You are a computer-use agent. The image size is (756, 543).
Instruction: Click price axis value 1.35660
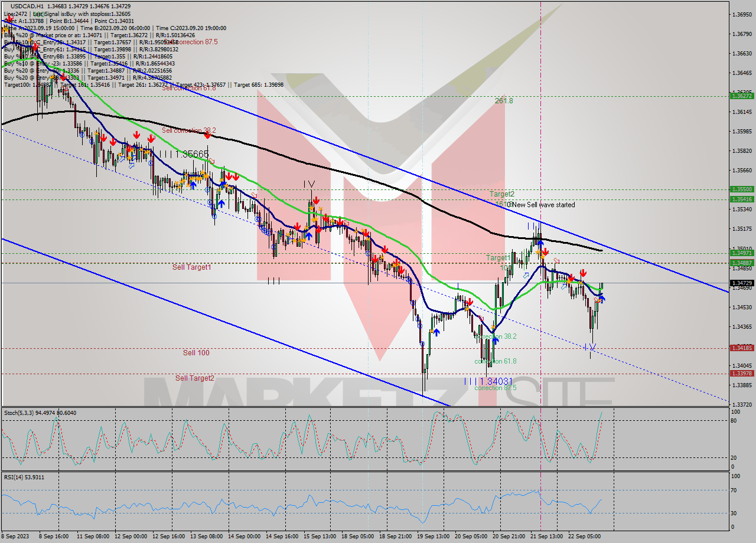tap(742, 170)
